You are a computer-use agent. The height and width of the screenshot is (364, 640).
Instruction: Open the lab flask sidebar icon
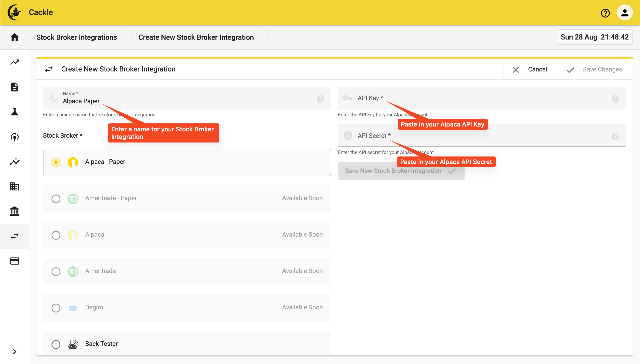coord(14,112)
